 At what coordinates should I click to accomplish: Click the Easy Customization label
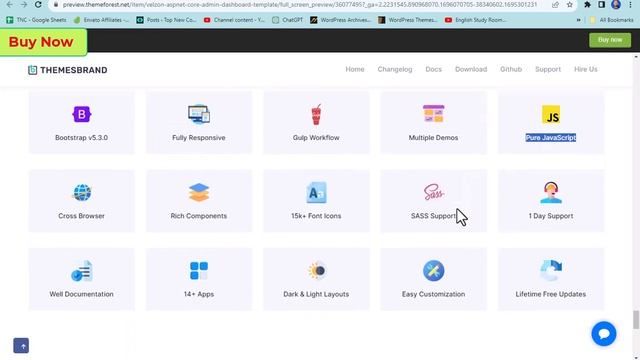433,294
